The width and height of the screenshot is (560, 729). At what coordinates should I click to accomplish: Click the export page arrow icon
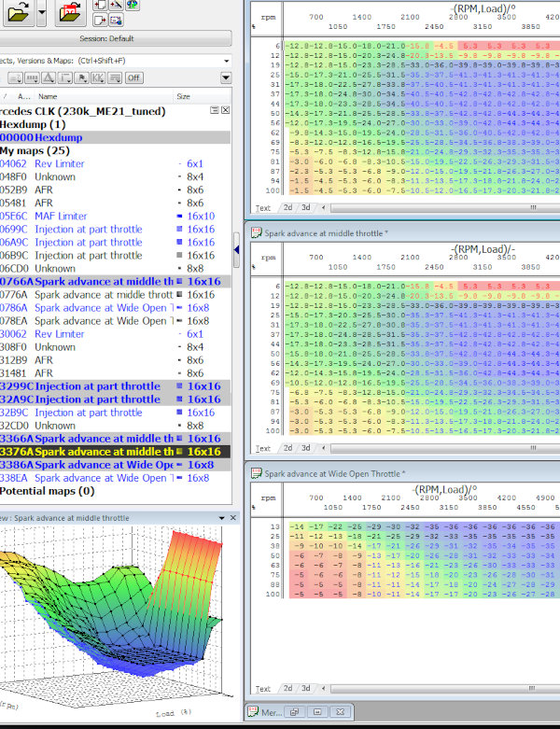point(101,20)
